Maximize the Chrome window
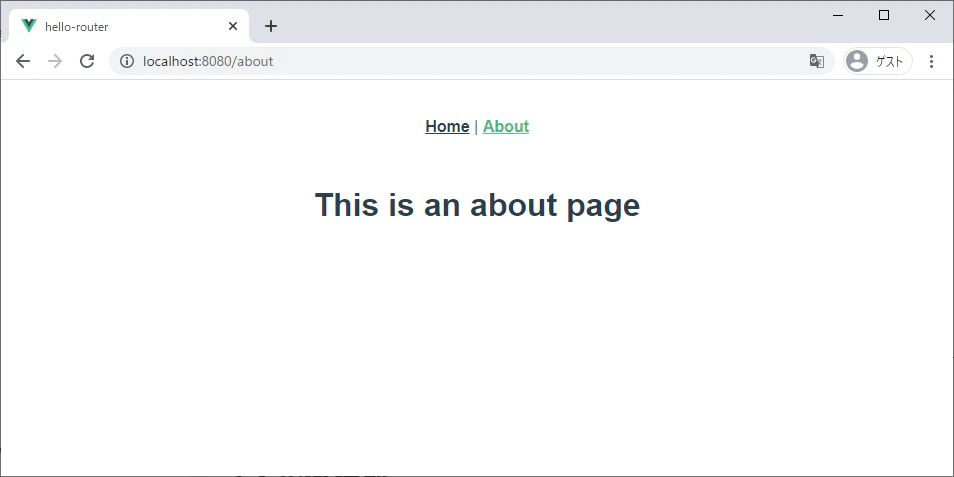Screen dimensions: 954x477 pyautogui.click(x=884, y=15)
